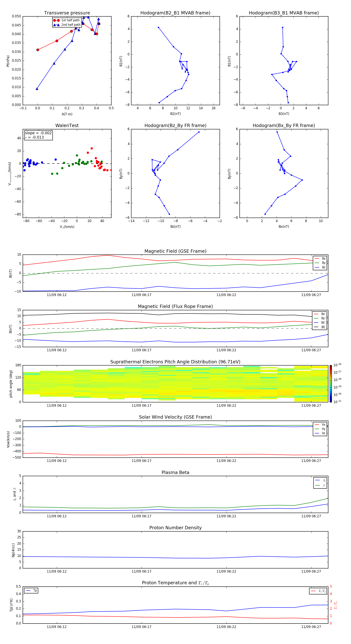
Task: Click the lowest blue triangle in Transverse pressure
Action: coord(37,89)
